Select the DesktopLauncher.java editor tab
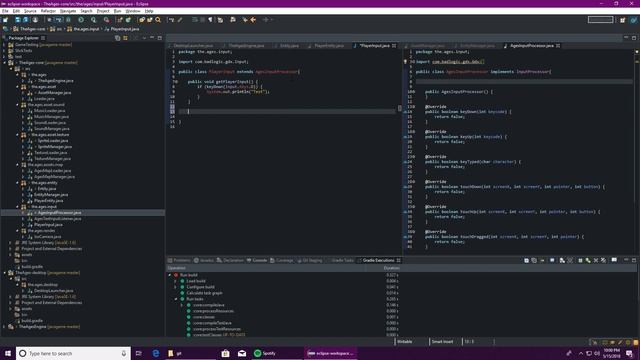This screenshot has width=640, height=360. 193,46
